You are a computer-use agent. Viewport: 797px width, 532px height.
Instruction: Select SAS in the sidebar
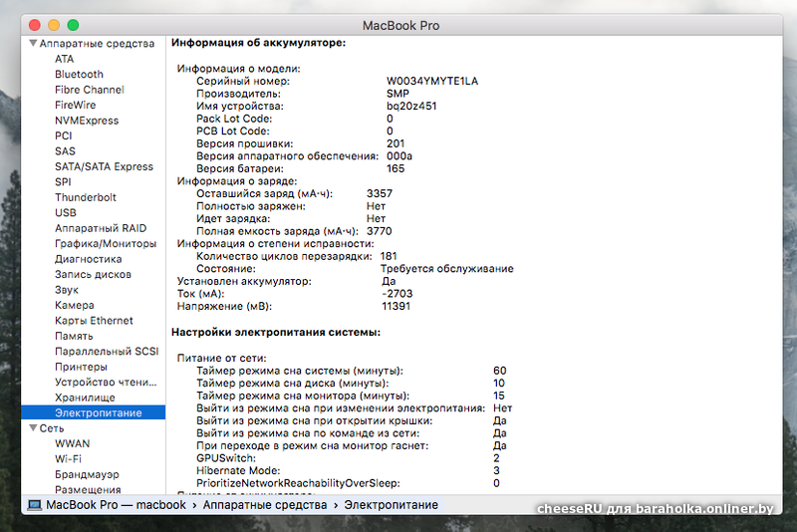click(65, 150)
